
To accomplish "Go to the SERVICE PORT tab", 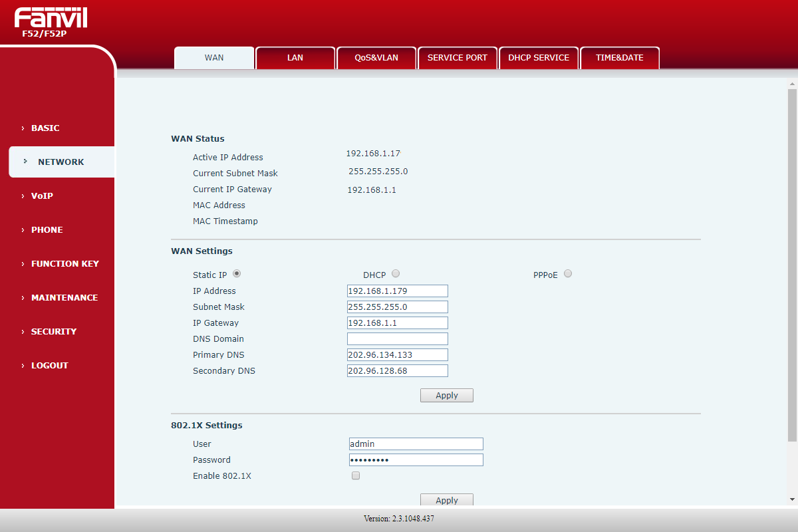I will pyautogui.click(x=458, y=58).
